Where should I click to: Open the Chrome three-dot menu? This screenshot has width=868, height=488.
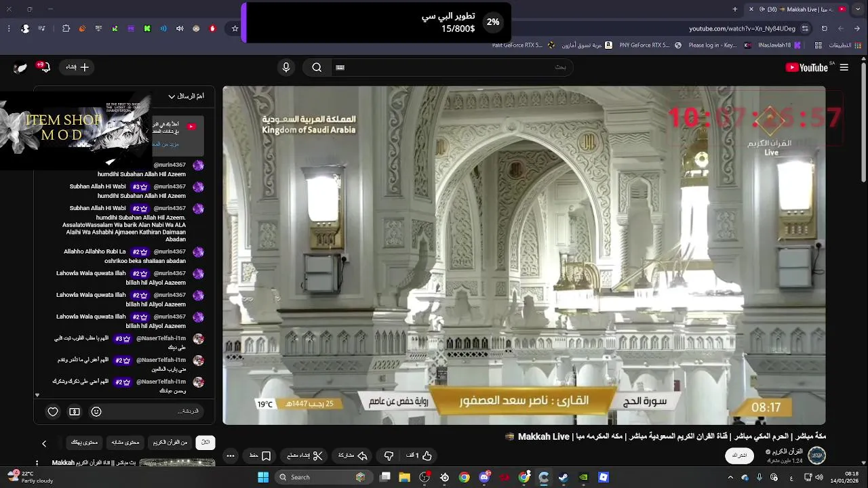[8, 28]
